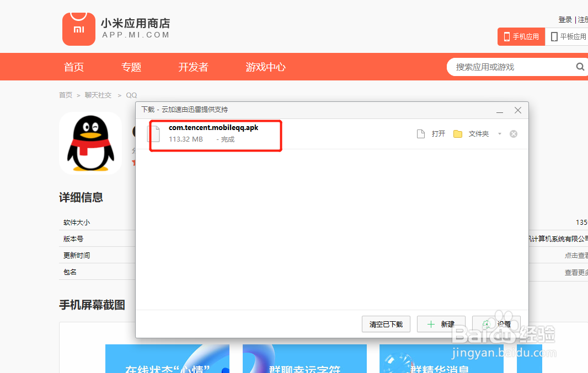The image size is (588, 373).
Task: Select the 手机应用 tab
Action: click(521, 37)
